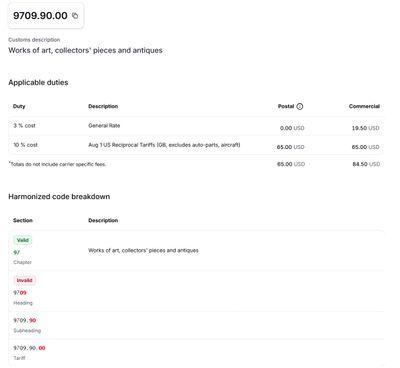The width and height of the screenshot is (400, 368).
Task: Click the 'Postal' column header
Action: pyautogui.click(x=286, y=106)
